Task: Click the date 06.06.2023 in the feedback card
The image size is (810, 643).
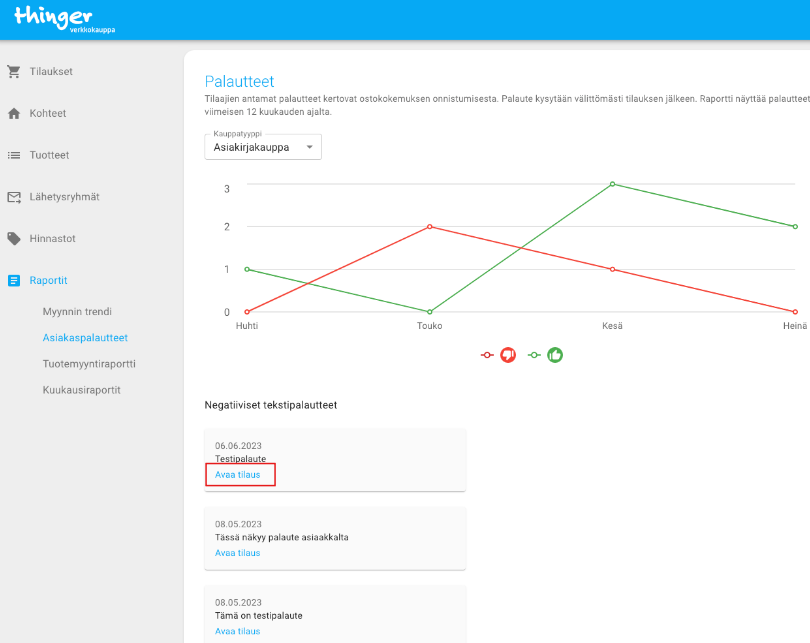Action: click(x=238, y=446)
